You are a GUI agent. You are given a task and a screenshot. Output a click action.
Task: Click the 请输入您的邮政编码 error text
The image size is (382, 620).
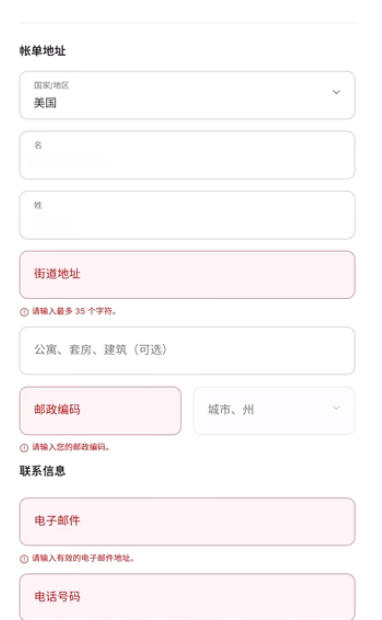[x=71, y=447]
